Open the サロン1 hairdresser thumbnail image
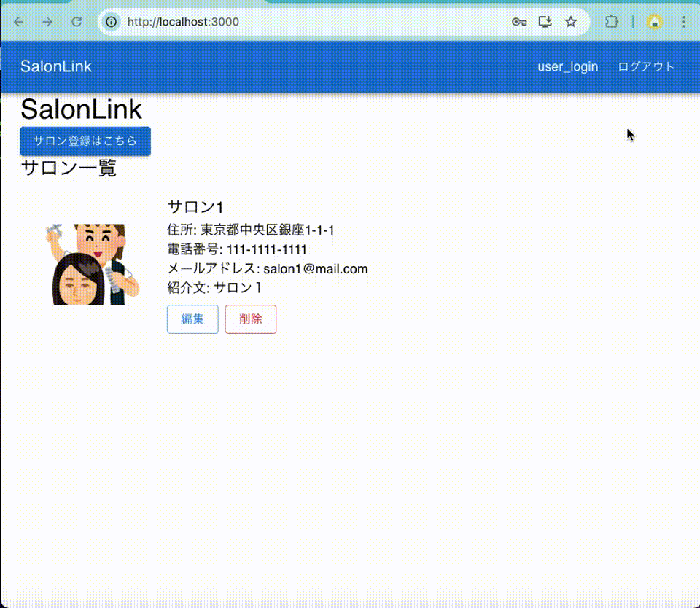 coord(93,265)
